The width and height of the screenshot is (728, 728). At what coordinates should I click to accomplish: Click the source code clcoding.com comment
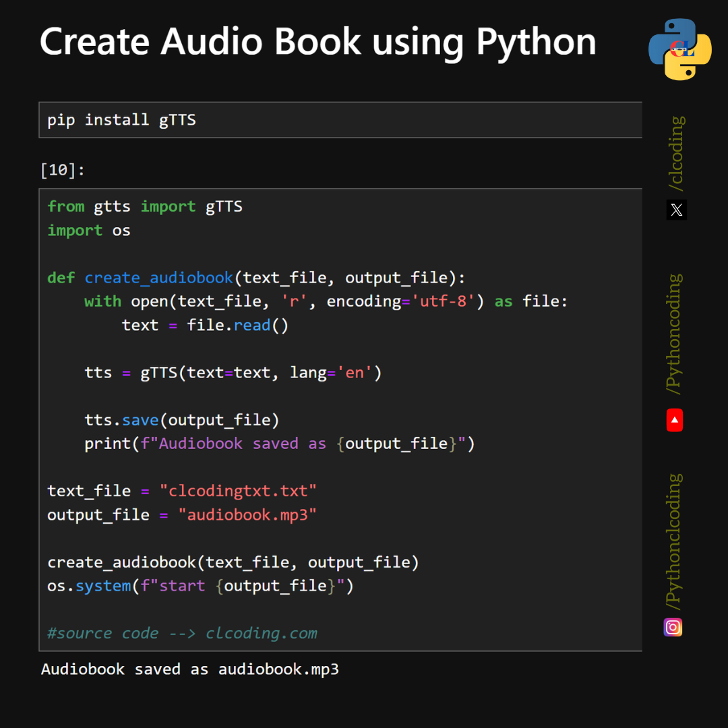(x=182, y=633)
